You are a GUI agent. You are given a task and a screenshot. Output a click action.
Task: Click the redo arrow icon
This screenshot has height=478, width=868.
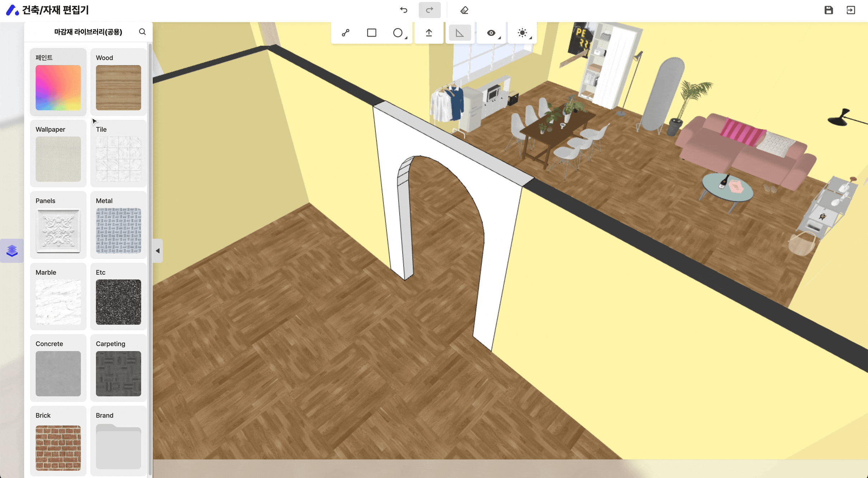429,10
